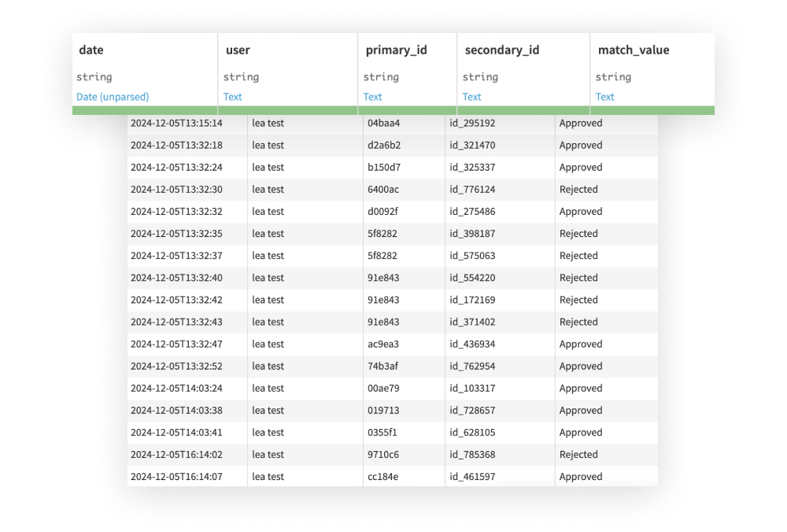Select secondary_id cell id_103317
787x532 pixels.
472,389
